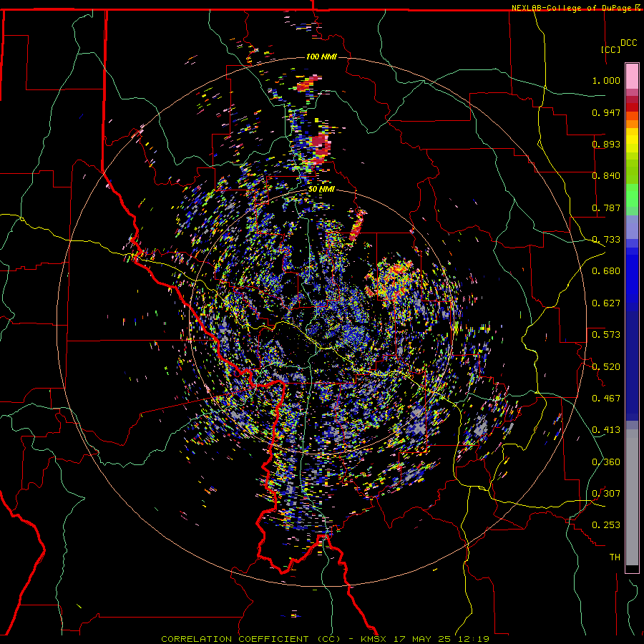Click the 0.840 scale value
644x644 pixels.
click(x=606, y=176)
